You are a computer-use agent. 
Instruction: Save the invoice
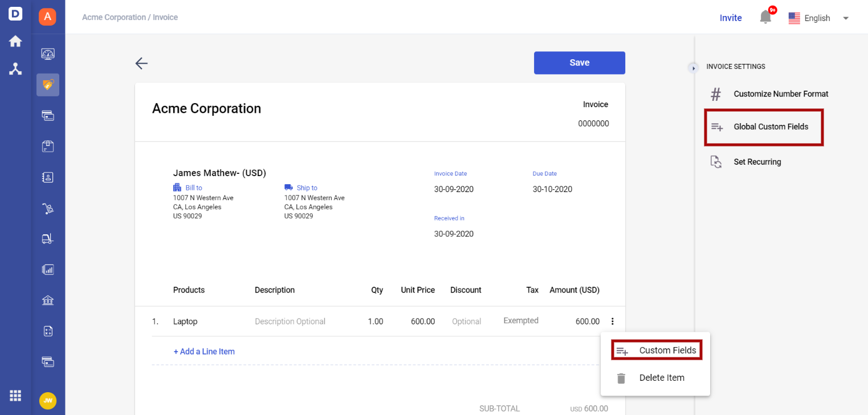click(580, 63)
